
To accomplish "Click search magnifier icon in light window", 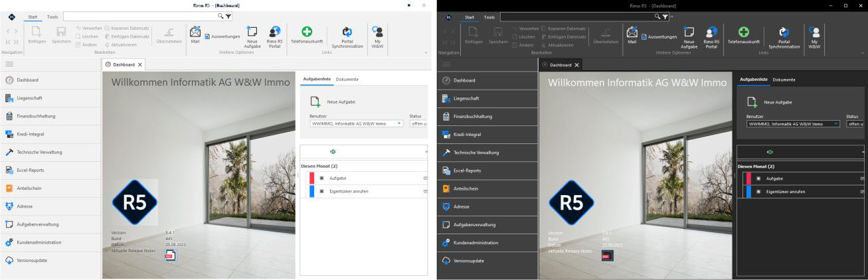I will tap(220, 15).
